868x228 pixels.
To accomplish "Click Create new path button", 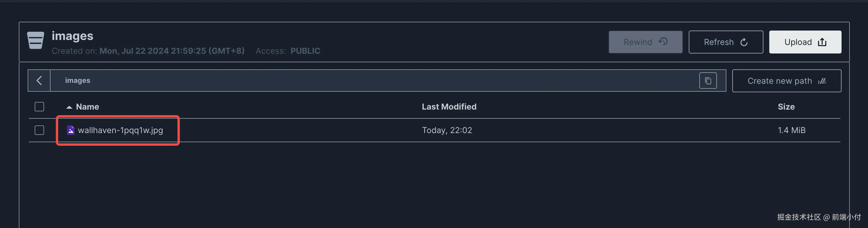I will tap(786, 81).
